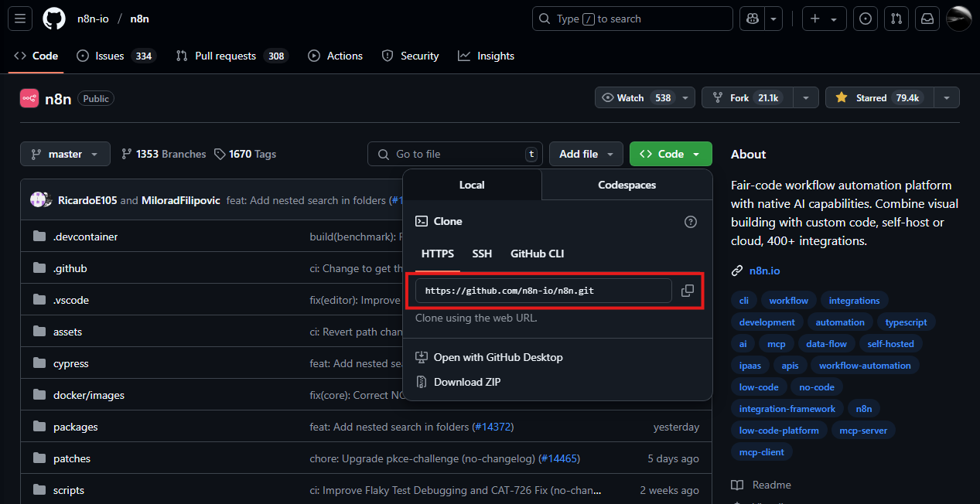Open the scripts folder
This screenshot has height=504, width=980.
(x=69, y=490)
